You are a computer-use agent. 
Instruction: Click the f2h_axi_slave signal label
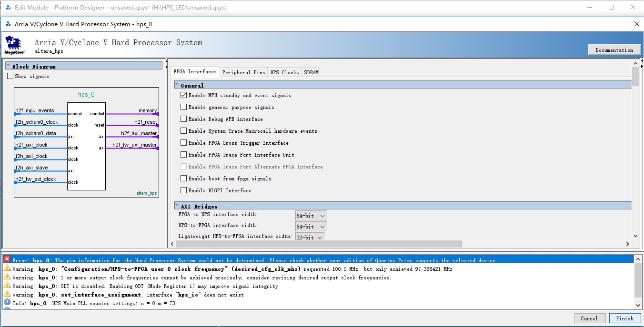tap(31, 168)
